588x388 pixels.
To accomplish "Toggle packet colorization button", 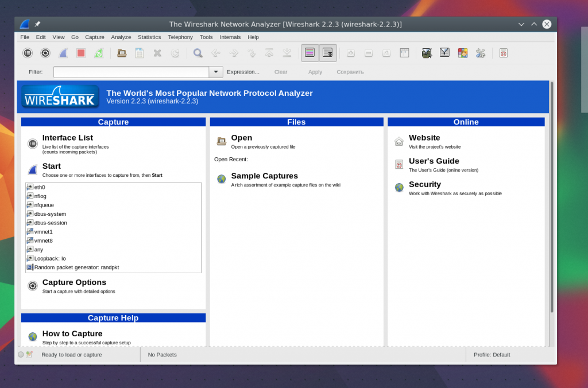I will (310, 53).
